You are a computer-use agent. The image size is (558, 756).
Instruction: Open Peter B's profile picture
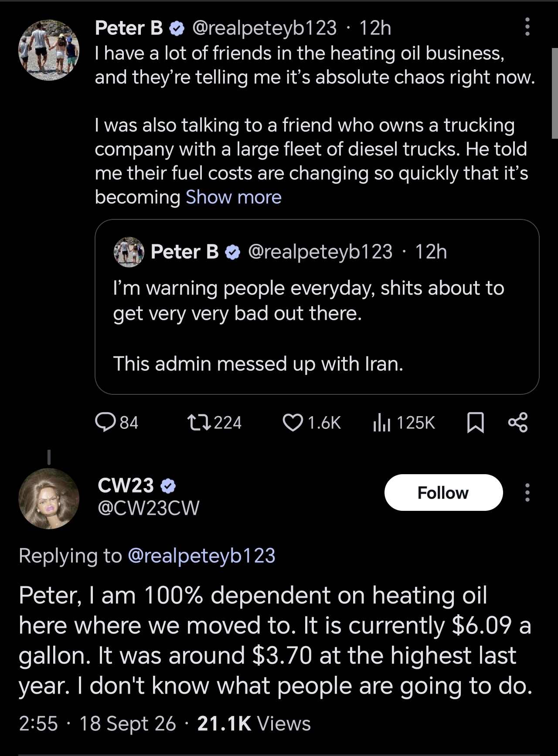pos(48,50)
